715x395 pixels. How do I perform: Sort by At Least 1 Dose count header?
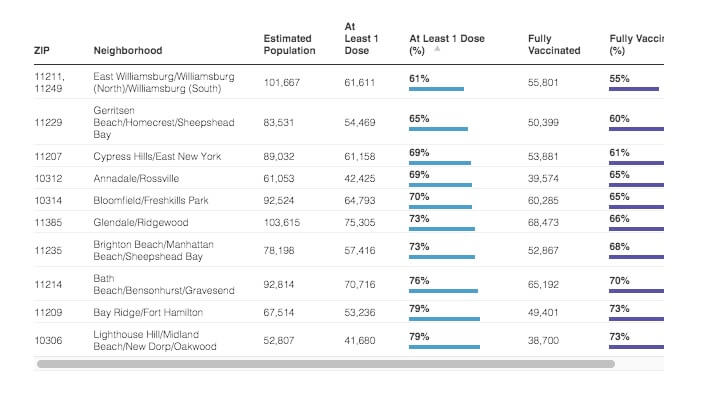(361, 39)
